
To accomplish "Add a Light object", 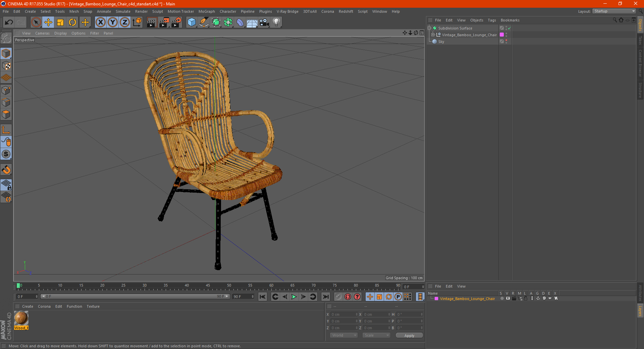I will (276, 22).
